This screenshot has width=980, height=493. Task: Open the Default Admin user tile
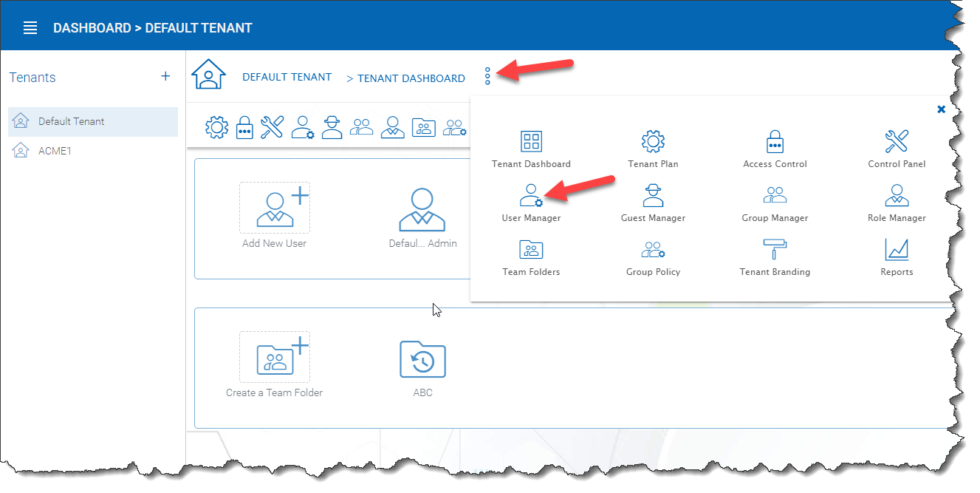pyautogui.click(x=422, y=217)
